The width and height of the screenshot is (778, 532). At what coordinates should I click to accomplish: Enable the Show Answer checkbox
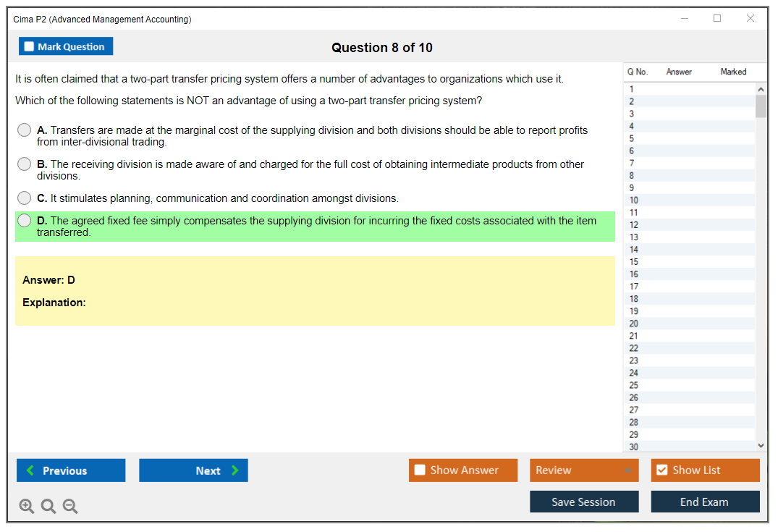point(420,470)
